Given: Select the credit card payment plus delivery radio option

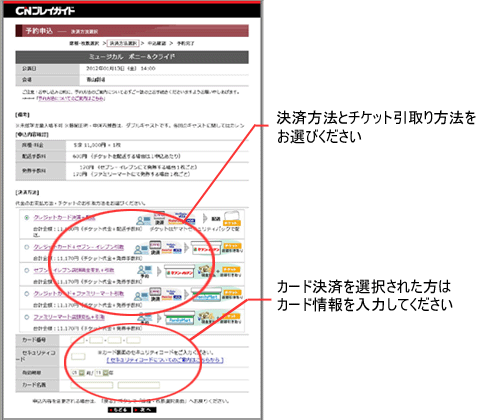Looking at the screenshot, I should point(27,218).
